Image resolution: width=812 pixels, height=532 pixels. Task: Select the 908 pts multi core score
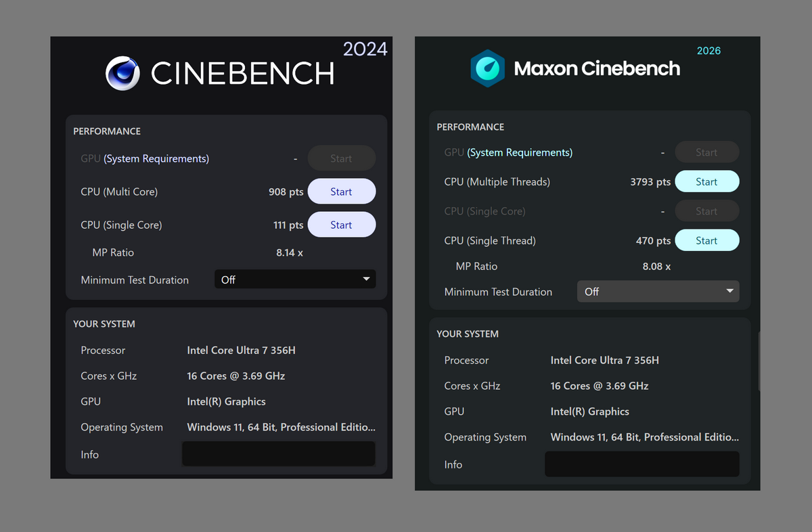[x=286, y=192]
